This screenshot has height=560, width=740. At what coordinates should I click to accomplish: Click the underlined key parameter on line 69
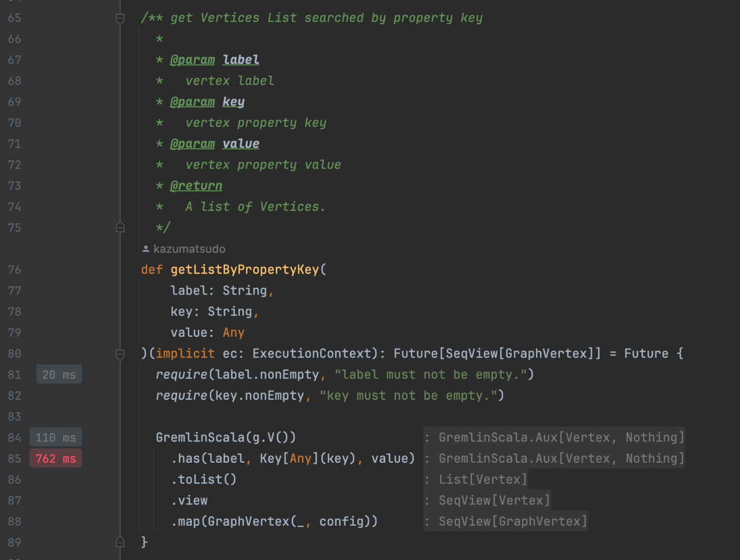(234, 102)
